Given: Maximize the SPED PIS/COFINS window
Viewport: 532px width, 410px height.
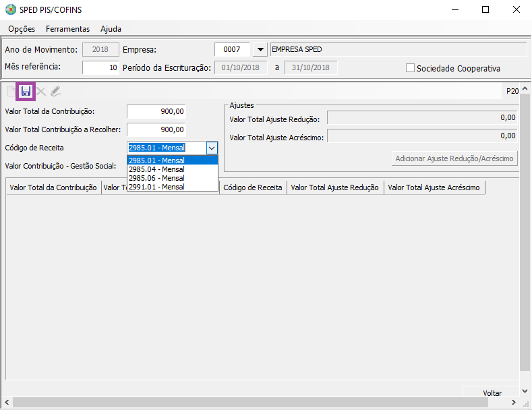Looking at the screenshot, I should coord(485,9).
